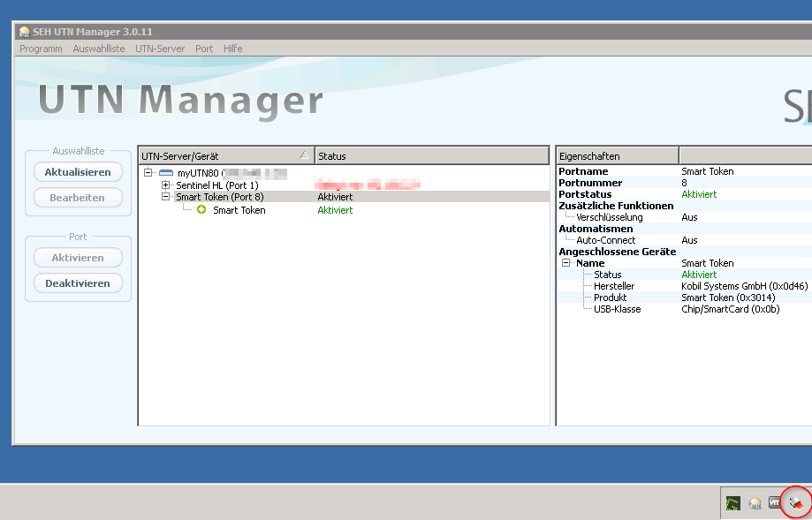Click the SEH UTN Manager title bar icon

tap(24, 32)
